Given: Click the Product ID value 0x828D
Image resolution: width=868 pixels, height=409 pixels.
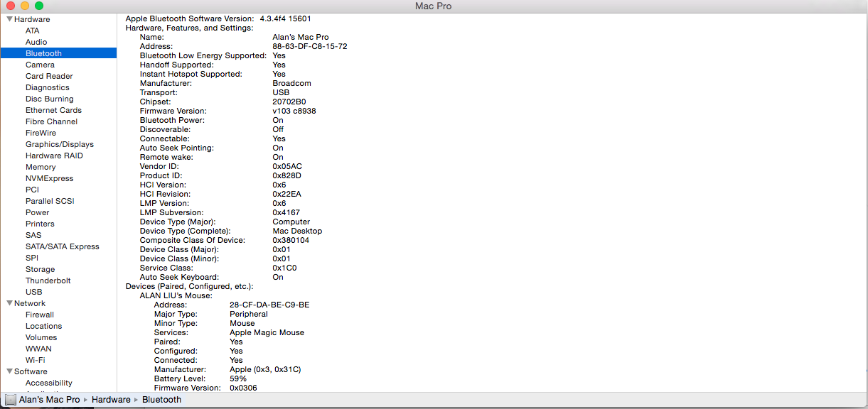Looking at the screenshot, I should pos(287,175).
